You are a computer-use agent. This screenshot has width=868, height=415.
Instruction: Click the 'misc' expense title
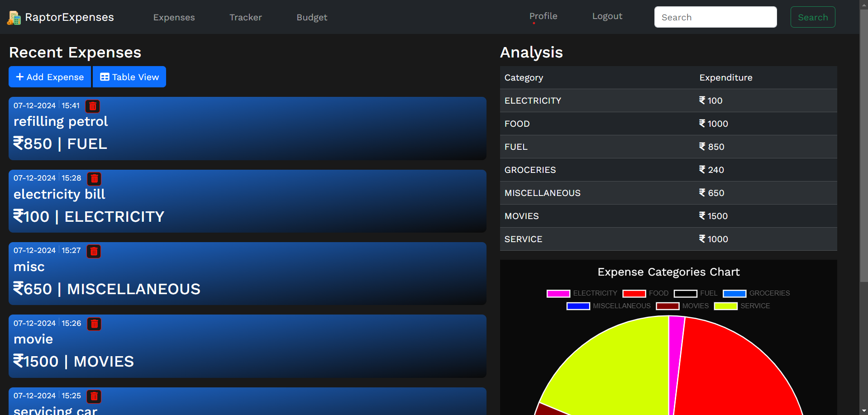[29, 267]
